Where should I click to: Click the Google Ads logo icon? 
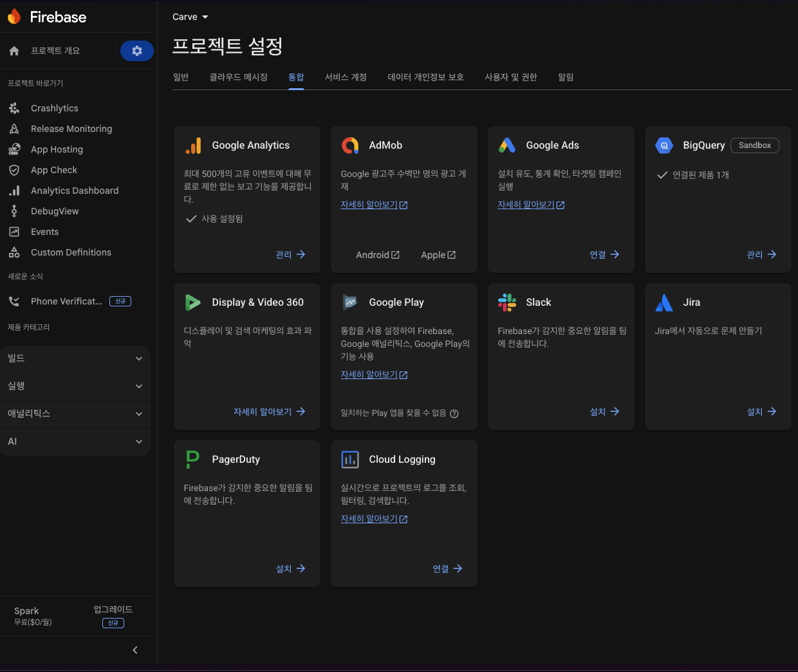(507, 145)
